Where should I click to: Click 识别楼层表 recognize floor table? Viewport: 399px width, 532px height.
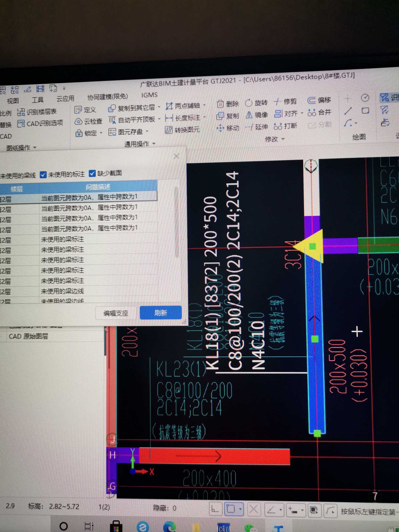pos(37,112)
